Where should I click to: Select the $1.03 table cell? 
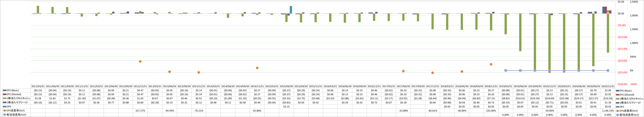[140, 99]
